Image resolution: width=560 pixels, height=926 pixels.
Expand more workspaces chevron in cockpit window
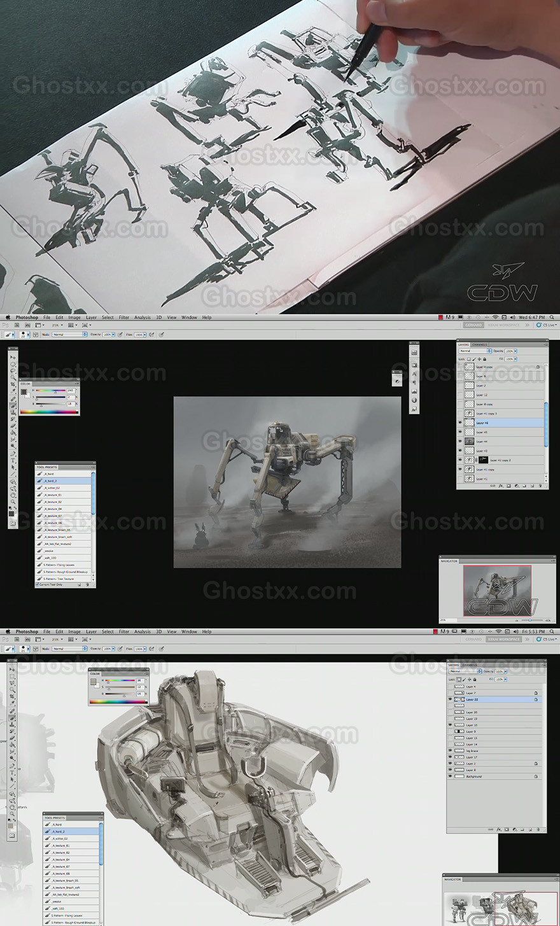527,639
